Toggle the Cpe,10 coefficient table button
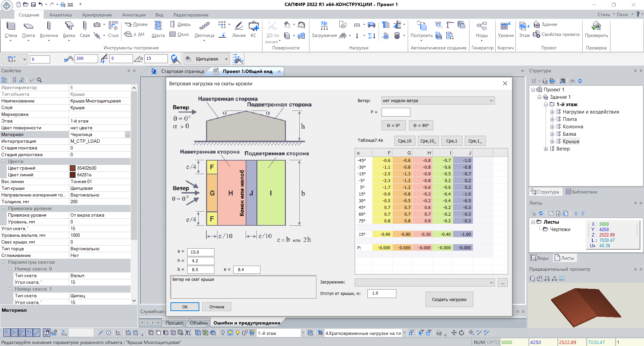644x346 pixels. [404, 141]
